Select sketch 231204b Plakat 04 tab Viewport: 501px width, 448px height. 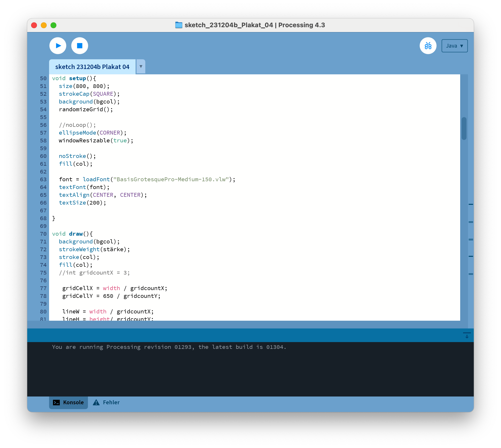(x=92, y=67)
